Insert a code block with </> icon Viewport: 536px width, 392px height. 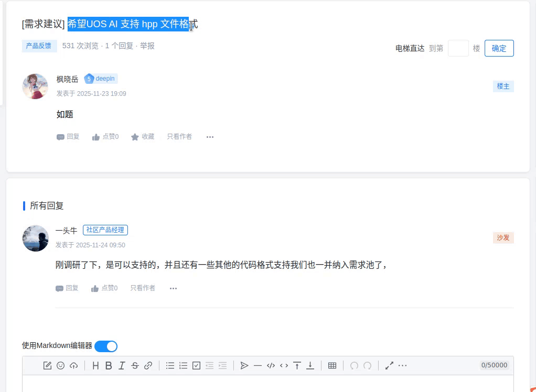[271, 365]
